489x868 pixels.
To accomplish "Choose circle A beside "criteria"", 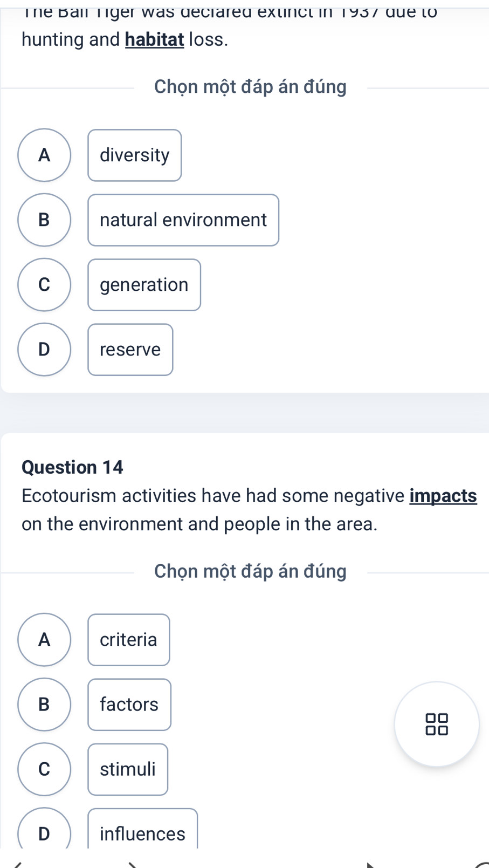I will pos(44,640).
